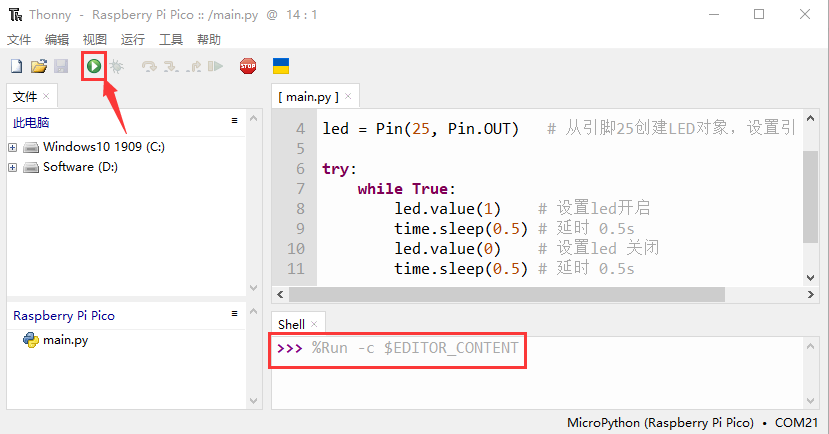Open the 工具 menu
Viewport: 829px width, 434px height.
pyautogui.click(x=171, y=40)
